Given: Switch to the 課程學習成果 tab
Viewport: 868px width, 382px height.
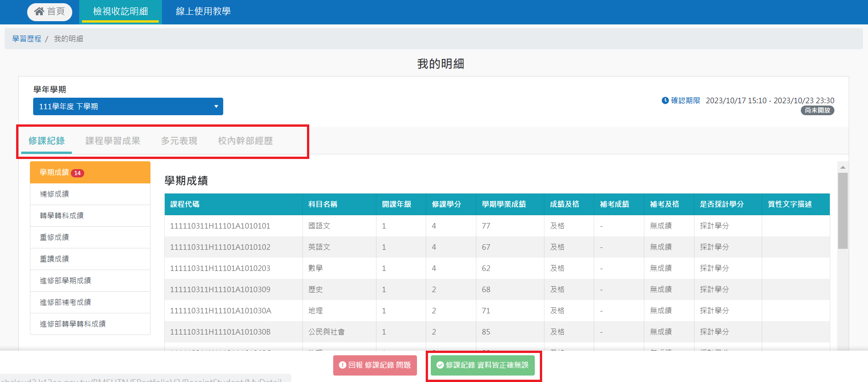Looking at the screenshot, I should (113, 141).
